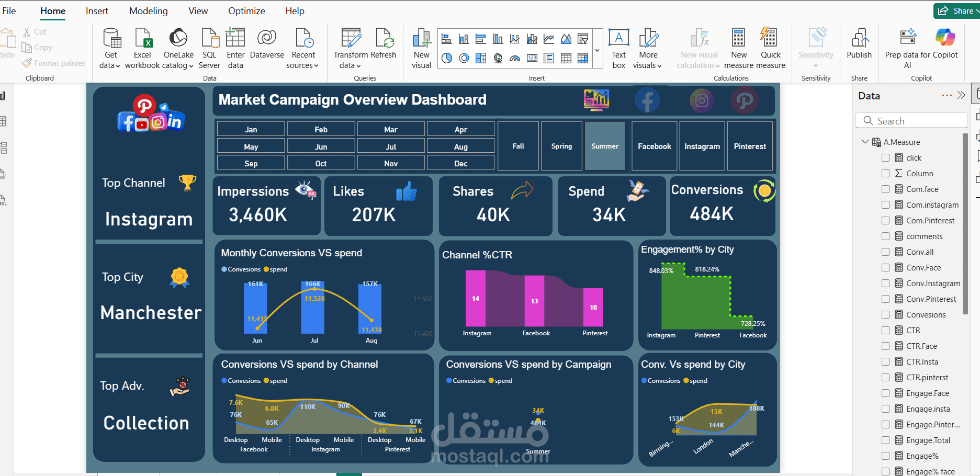This screenshot has width=980, height=476.
Task: Open the Help tab
Action: tap(295, 11)
